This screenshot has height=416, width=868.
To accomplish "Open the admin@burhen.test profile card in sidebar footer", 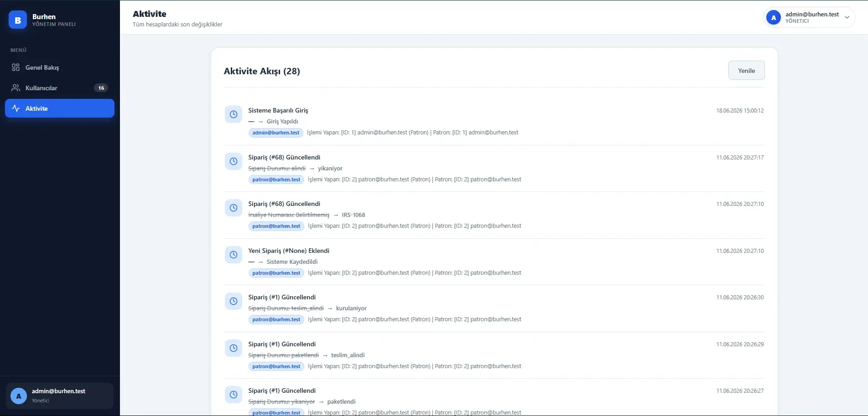I will pos(60,395).
